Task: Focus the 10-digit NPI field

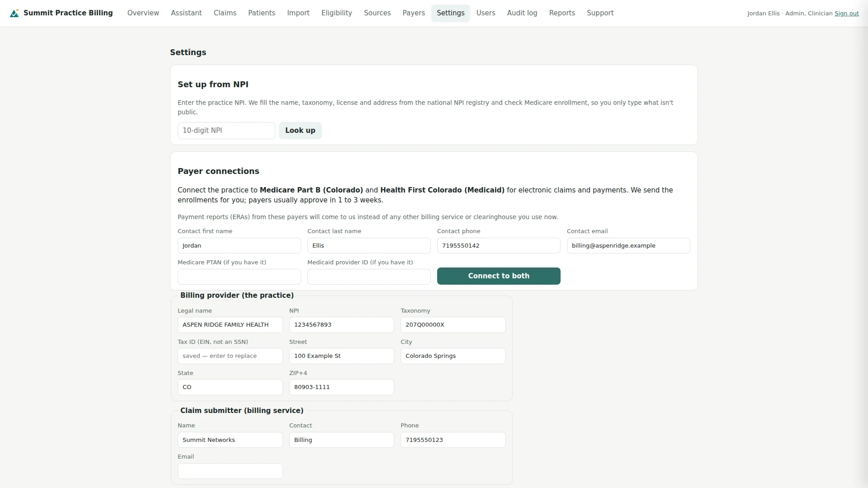Action: pyautogui.click(x=226, y=131)
